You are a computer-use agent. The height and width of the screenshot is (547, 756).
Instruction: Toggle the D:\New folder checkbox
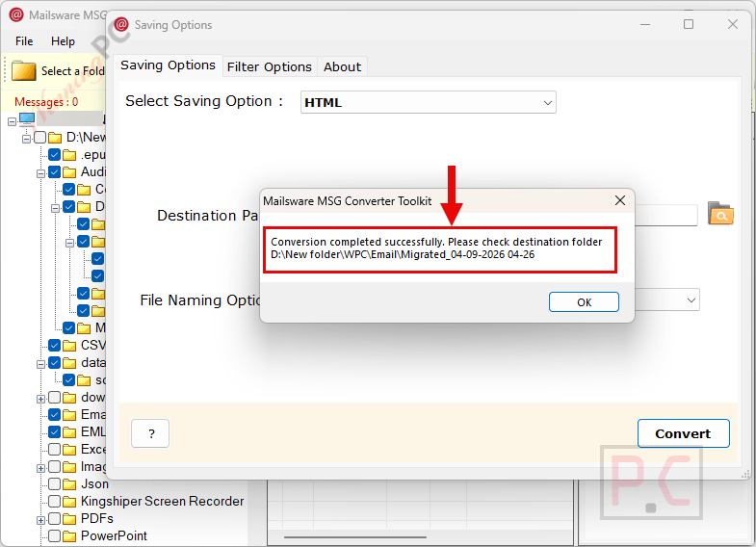click(40, 138)
